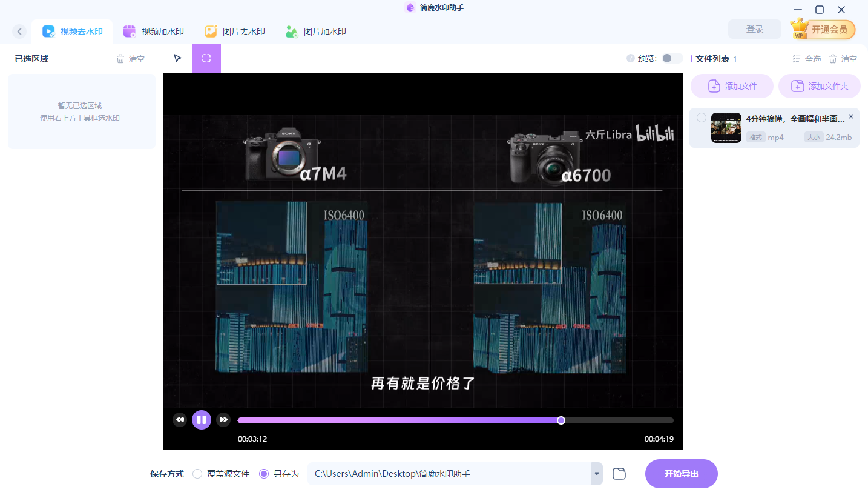868x498 pixels.
Task: Click the rewind playback button
Action: (x=180, y=420)
